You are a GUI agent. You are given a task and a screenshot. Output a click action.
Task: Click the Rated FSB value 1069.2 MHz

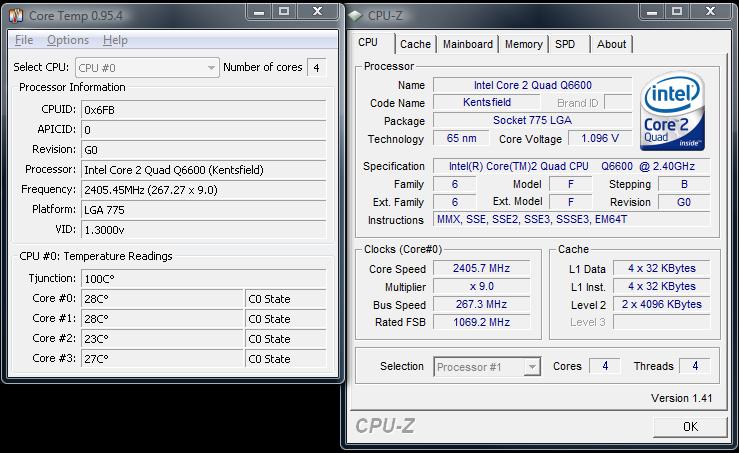click(482, 322)
